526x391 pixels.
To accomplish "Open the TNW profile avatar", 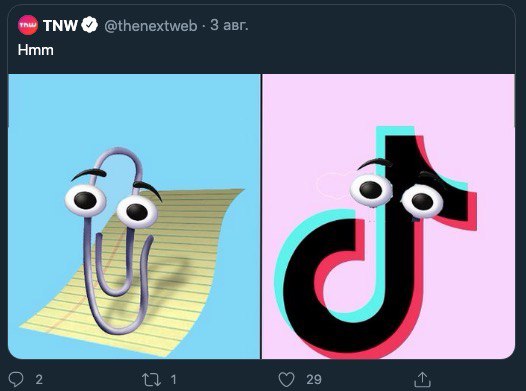I will click(28, 25).
